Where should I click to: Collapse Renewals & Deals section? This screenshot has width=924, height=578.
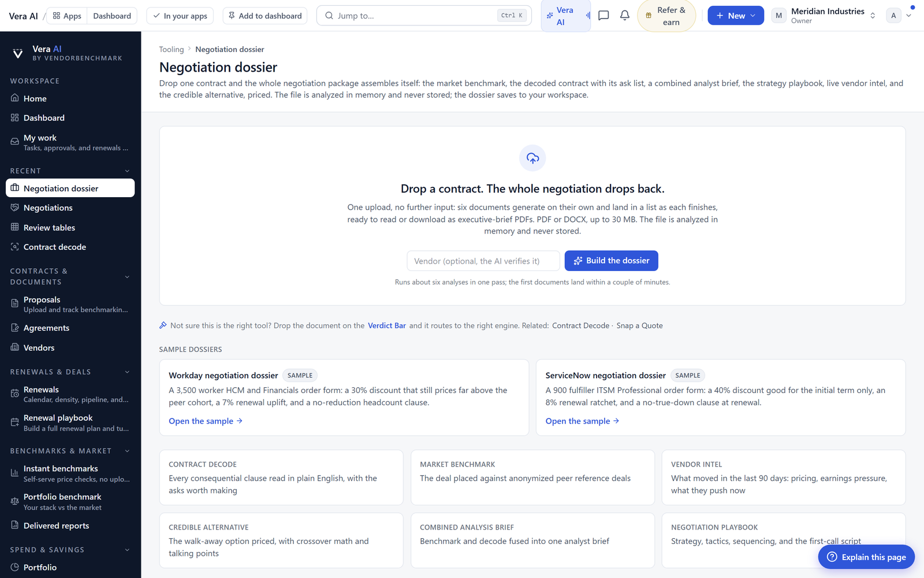127,372
